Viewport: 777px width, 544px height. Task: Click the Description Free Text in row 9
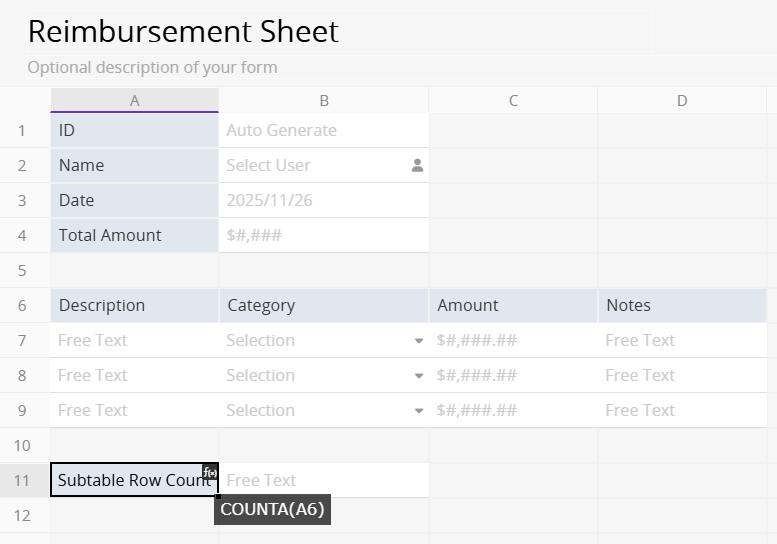pos(134,410)
